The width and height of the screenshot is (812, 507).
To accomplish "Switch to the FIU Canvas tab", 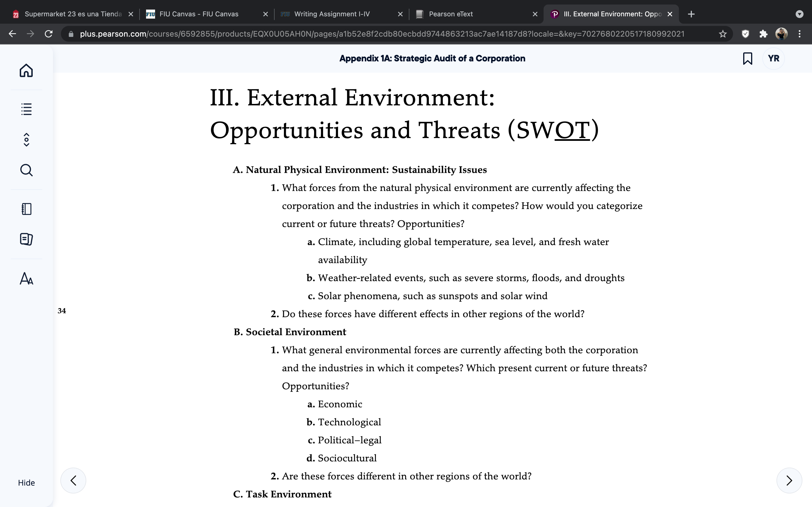I will click(x=207, y=14).
